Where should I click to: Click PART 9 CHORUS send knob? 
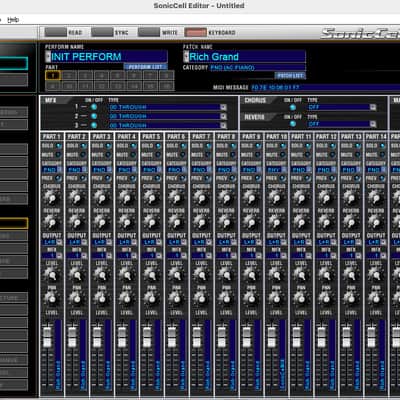click(251, 198)
